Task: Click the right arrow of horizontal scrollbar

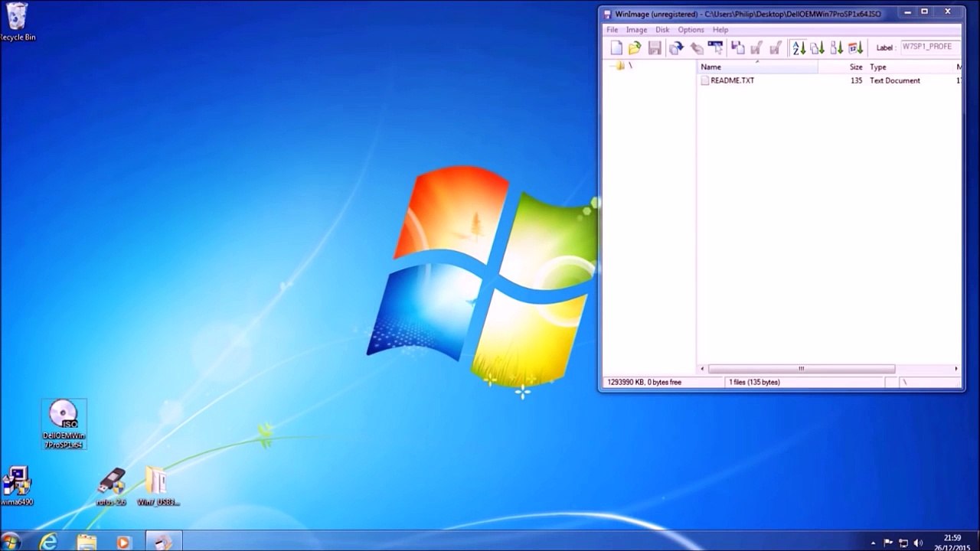Action: 956,369
